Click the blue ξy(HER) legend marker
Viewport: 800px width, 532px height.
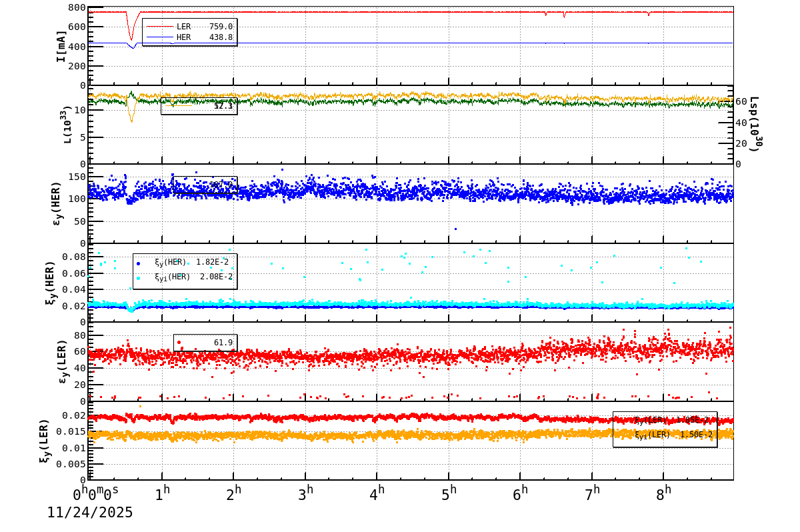pyautogui.click(x=139, y=263)
